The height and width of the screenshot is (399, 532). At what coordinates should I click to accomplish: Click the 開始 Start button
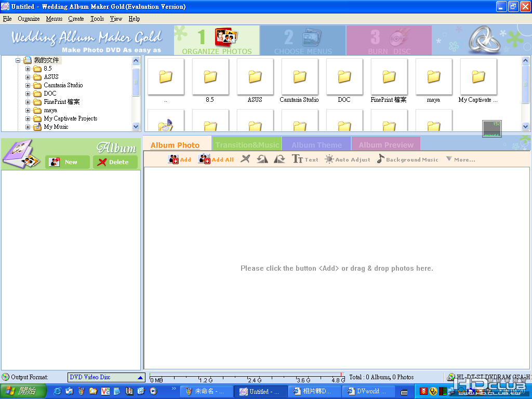[23, 391]
